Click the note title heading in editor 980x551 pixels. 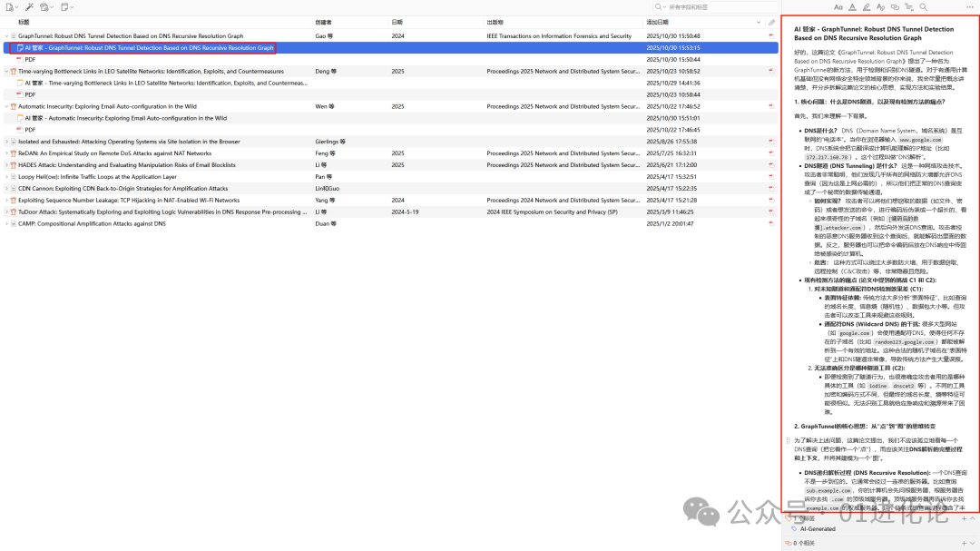point(874,34)
